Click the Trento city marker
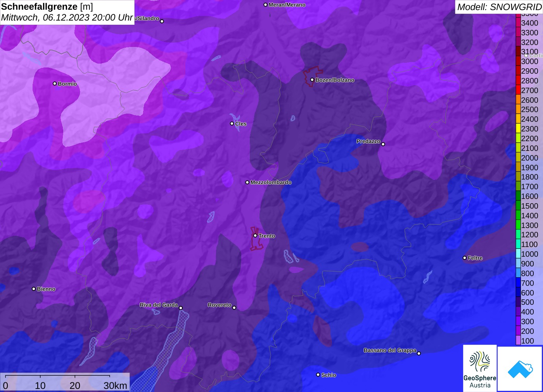Viewport: 543px width, 392px height. [x=255, y=235]
